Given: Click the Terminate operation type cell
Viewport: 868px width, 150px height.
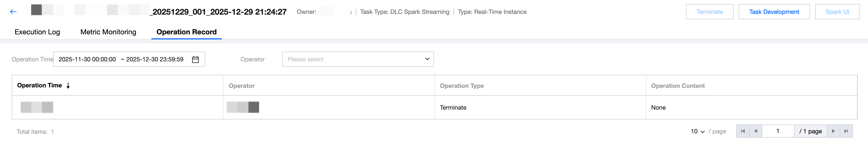Looking at the screenshot, I should (453, 108).
